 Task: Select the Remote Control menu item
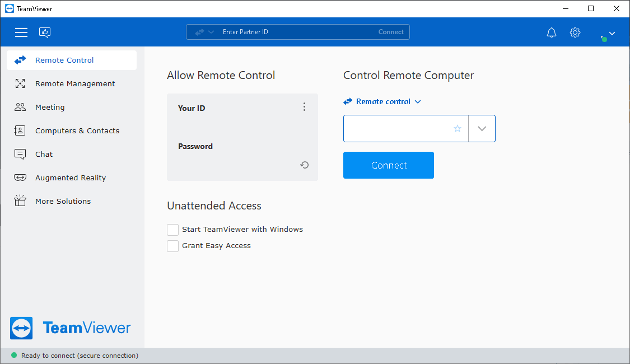(72, 60)
